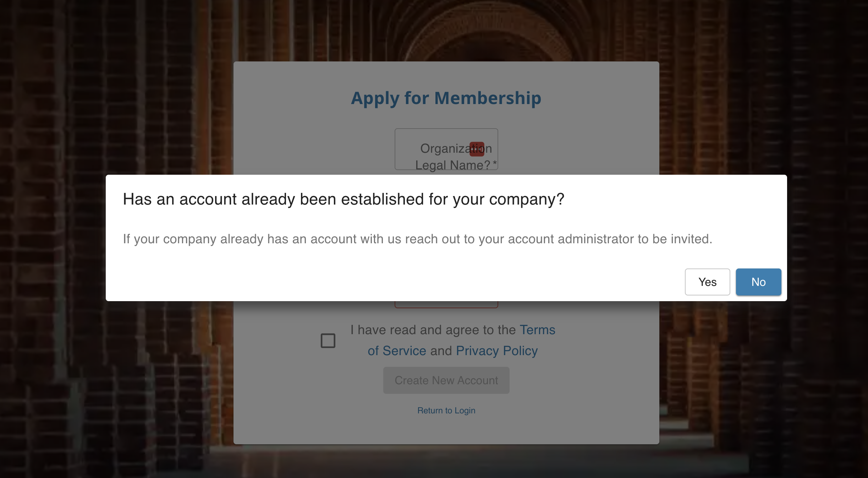The image size is (868, 478).
Task: Click the red password manager icon
Action: [477, 149]
